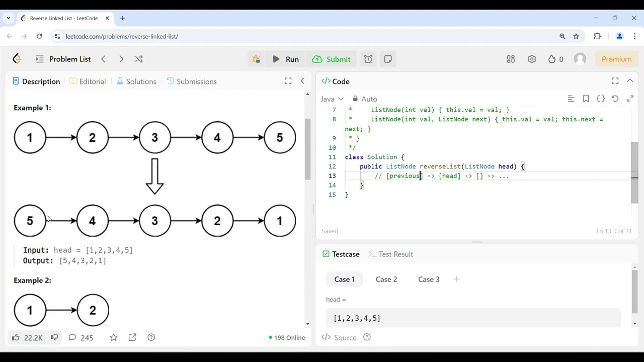Viewport: 644px width, 362px height.
Task: Click the Premium button
Action: 616,59
